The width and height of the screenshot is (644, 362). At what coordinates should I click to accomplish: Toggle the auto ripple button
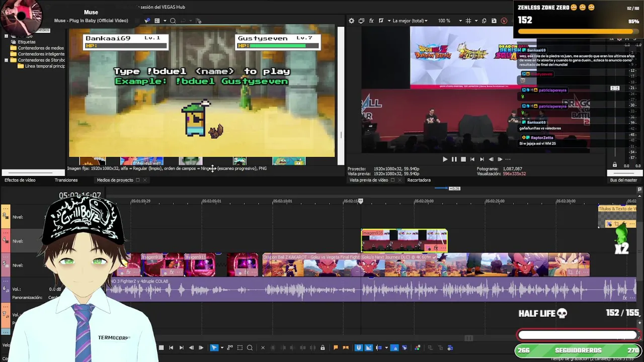(x=379, y=347)
